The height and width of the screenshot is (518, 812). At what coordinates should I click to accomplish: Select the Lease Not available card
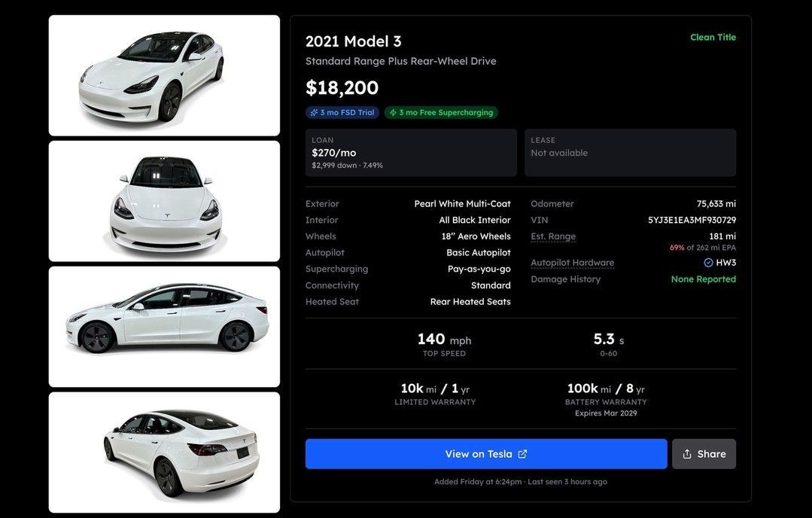(x=630, y=153)
